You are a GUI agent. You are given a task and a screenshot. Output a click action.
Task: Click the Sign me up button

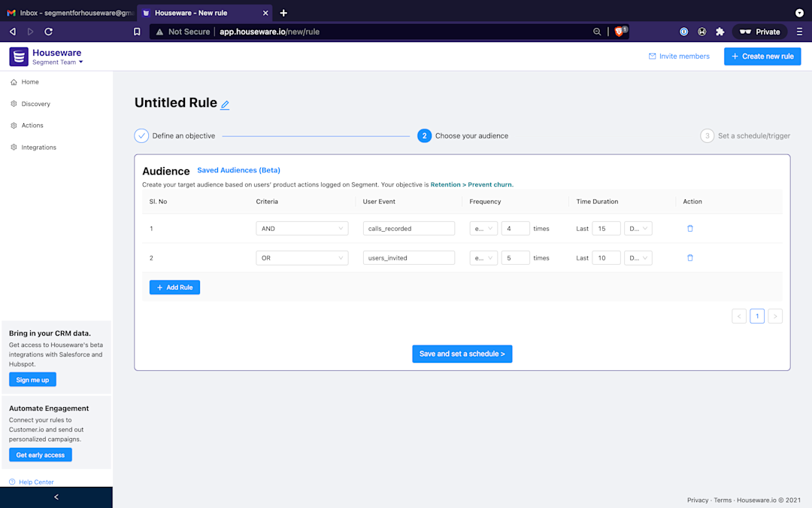click(x=32, y=380)
